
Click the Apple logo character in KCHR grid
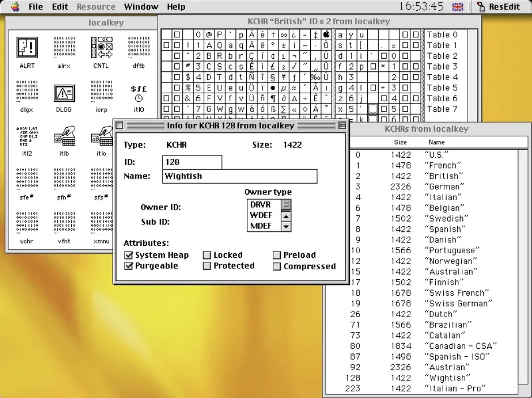[x=326, y=34]
